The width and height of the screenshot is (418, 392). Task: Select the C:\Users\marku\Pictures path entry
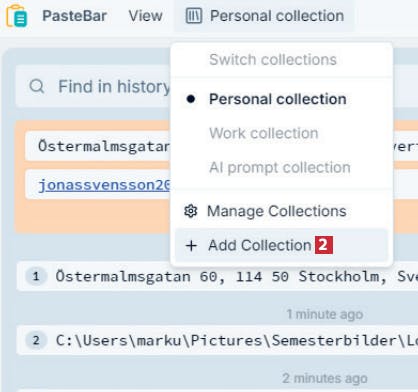(217, 340)
